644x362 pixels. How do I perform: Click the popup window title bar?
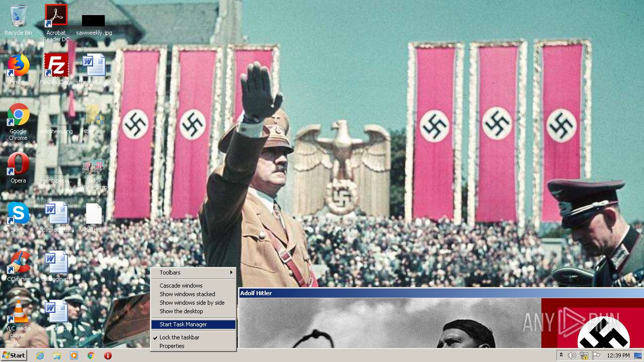click(441, 293)
